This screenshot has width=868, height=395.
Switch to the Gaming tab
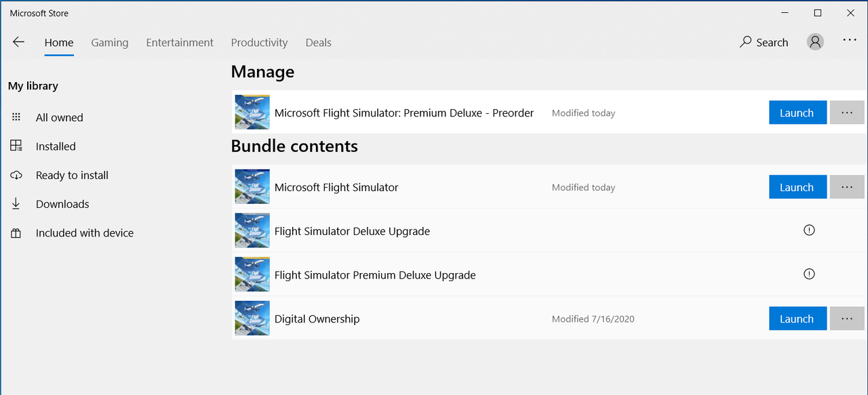point(110,42)
